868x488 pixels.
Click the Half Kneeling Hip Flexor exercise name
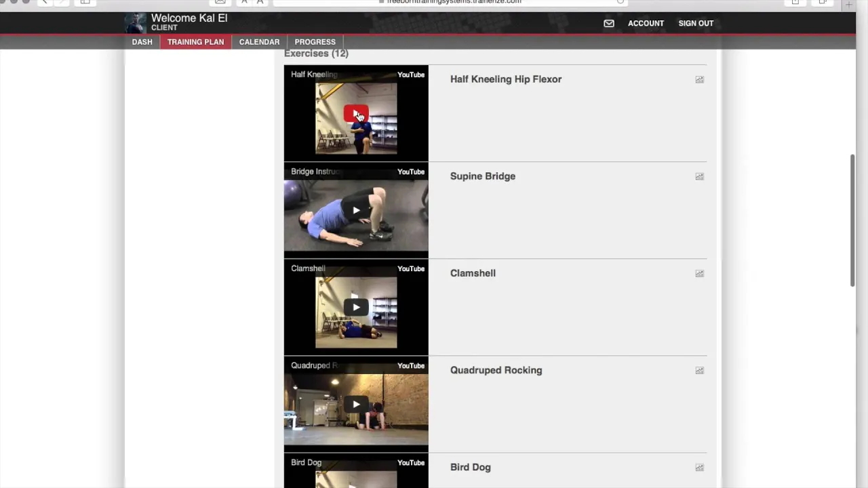tap(506, 79)
